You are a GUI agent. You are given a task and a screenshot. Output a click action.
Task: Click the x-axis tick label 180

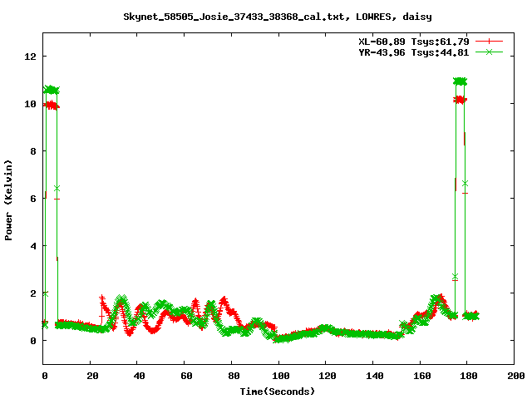(469, 376)
